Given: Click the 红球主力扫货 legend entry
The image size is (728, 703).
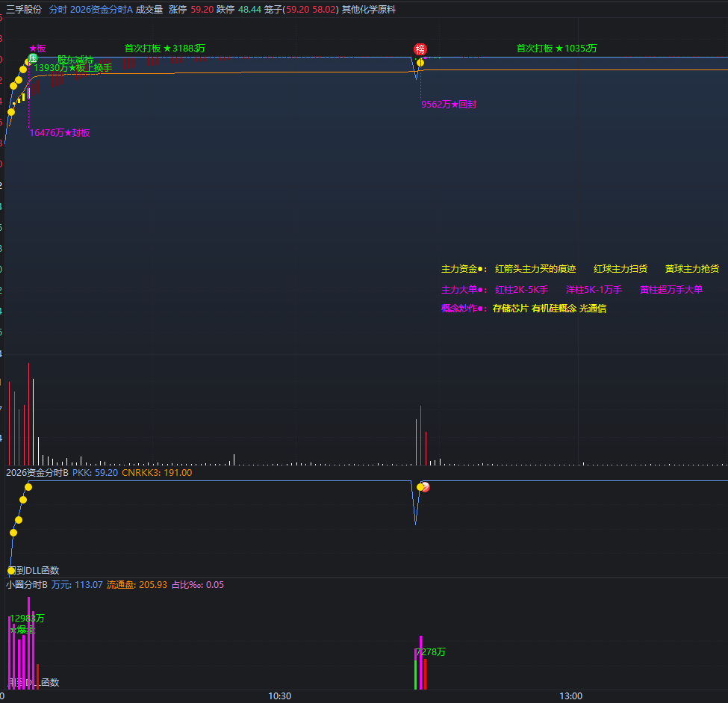Looking at the screenshot, I should [x=620, y=268].
